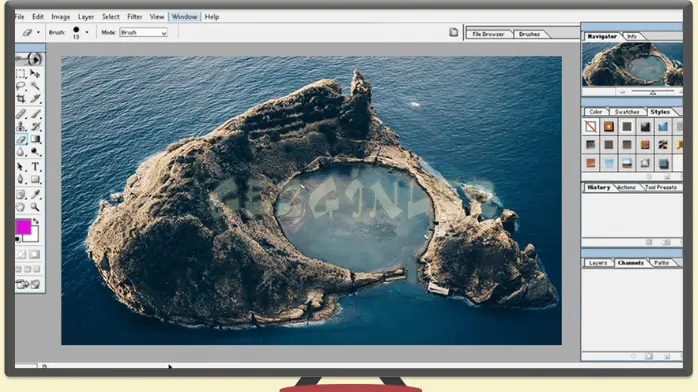Open the Brushes tab in palette well
Viewport: 698px width, 392px height.
pos(529,34)
